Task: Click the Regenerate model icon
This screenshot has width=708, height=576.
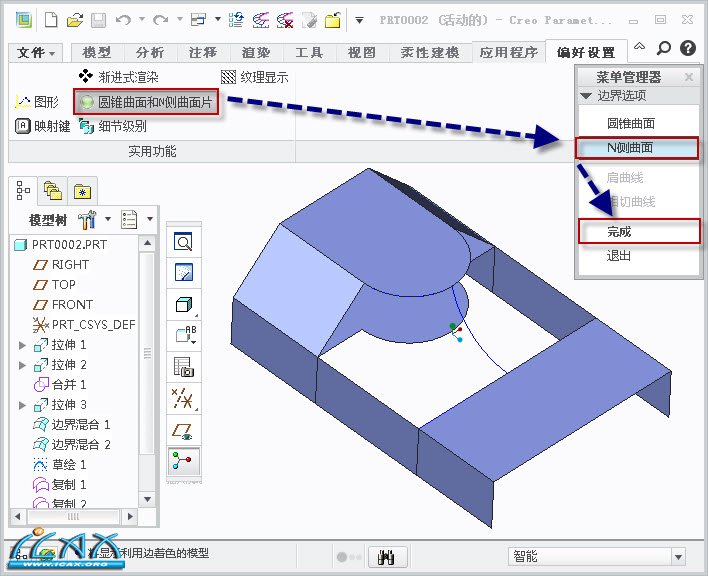Action: [x=236, y=20]
